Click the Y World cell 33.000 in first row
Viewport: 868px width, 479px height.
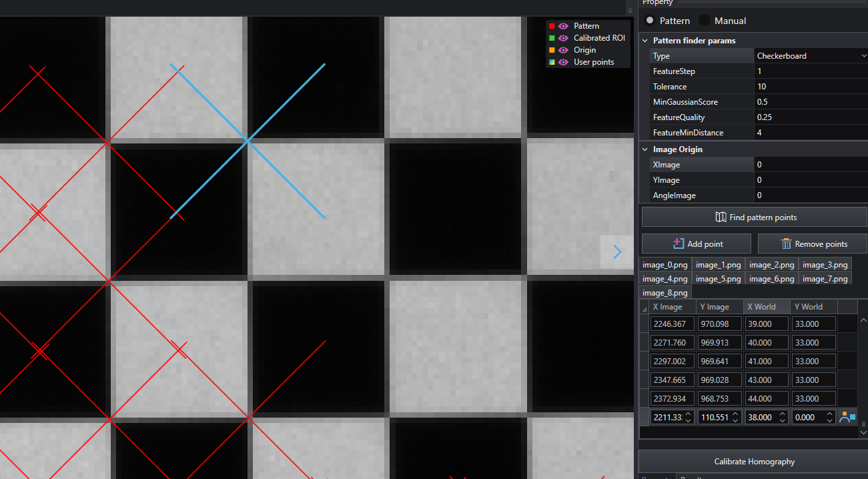pos(814,324)
